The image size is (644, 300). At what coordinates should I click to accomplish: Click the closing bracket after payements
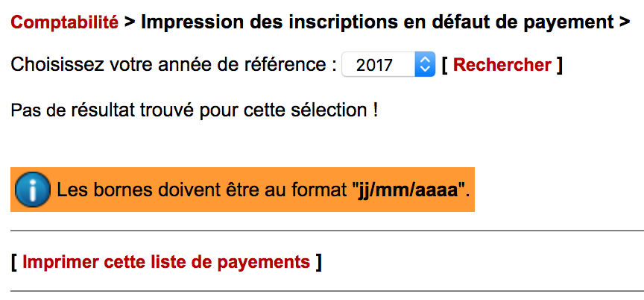tap(318, 262)
